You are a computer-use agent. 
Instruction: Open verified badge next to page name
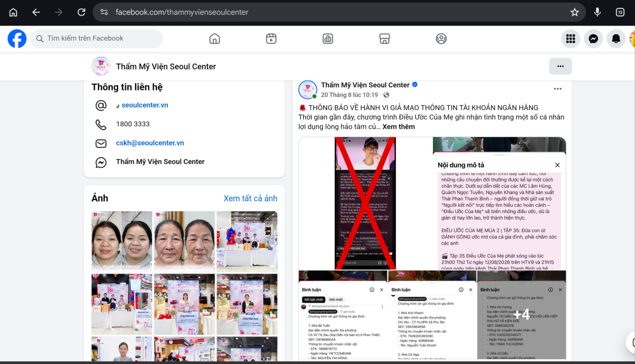coord(415,85)
